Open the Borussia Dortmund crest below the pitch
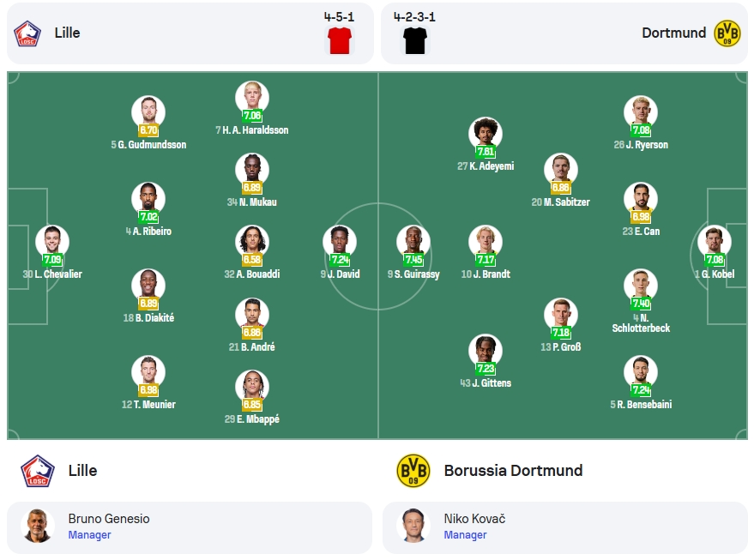 click(413, 471)
